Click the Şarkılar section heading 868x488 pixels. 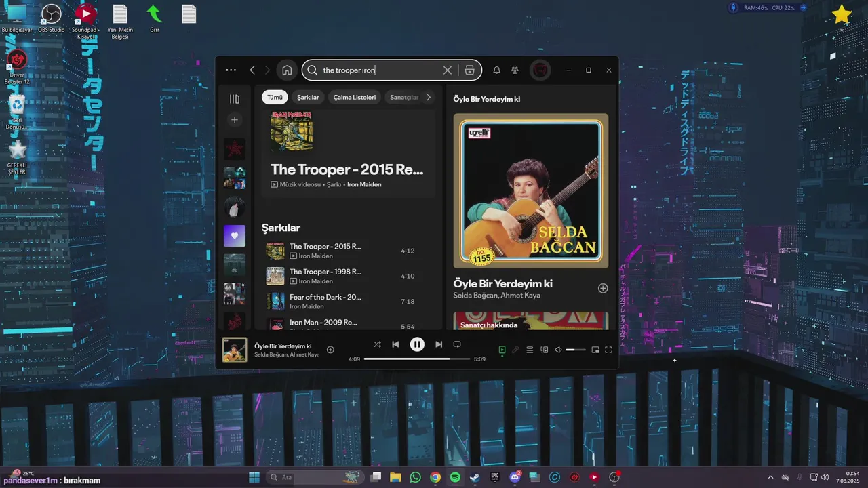(x=281, y=228)
